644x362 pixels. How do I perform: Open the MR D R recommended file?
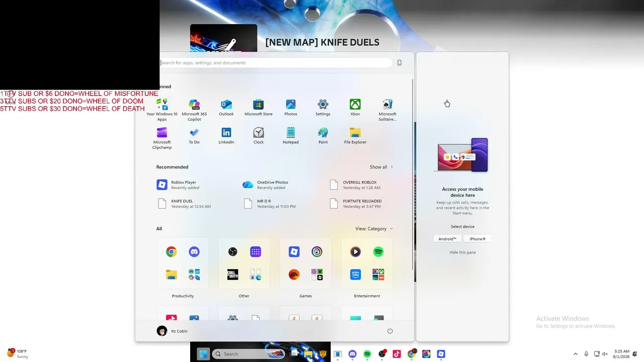pos(270,204)
